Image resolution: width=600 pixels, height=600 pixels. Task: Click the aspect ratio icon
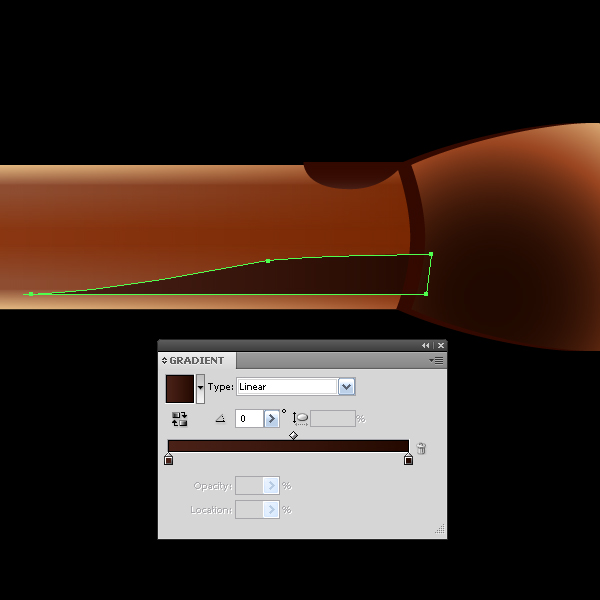coord(300,418)
